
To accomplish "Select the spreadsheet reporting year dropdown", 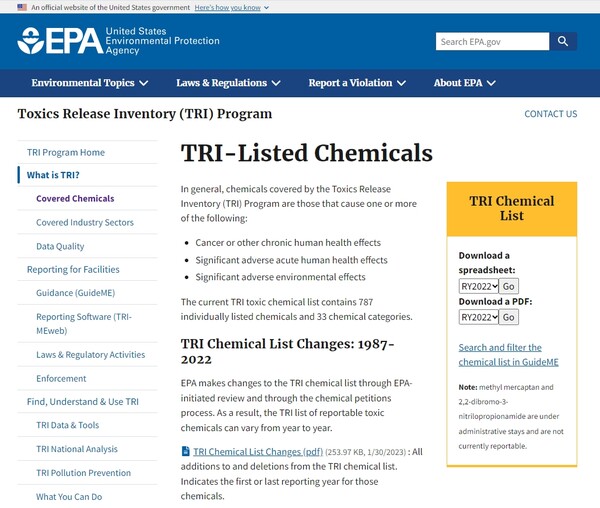I will click(478, 287).
